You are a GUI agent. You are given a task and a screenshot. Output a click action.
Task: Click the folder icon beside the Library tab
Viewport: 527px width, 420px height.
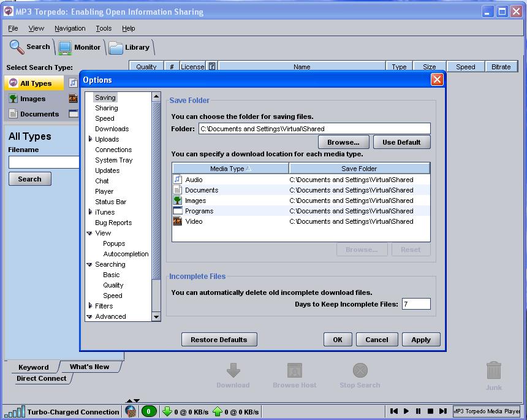[116, 48]
